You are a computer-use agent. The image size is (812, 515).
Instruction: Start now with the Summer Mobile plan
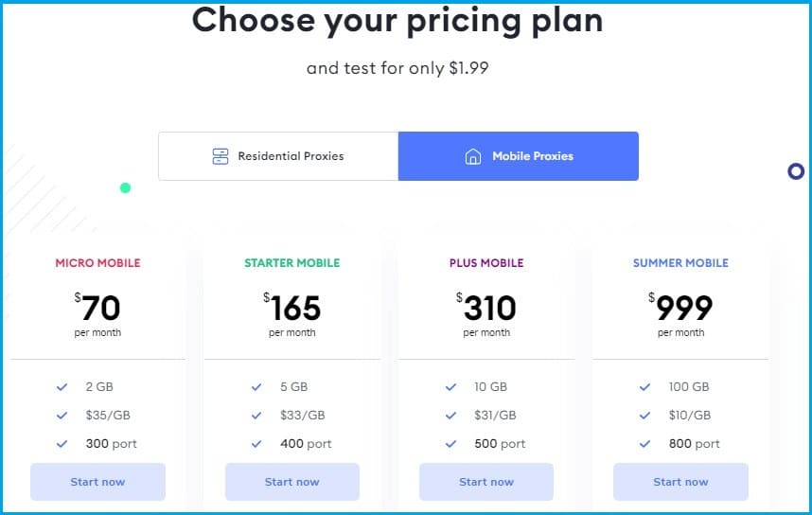(x=680, y=482)
